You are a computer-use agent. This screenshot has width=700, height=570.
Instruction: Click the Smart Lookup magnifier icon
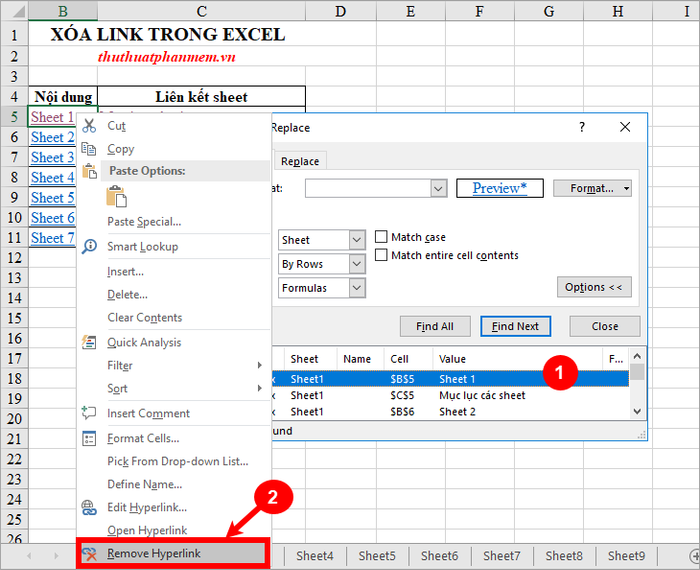[x=89, y=246]
